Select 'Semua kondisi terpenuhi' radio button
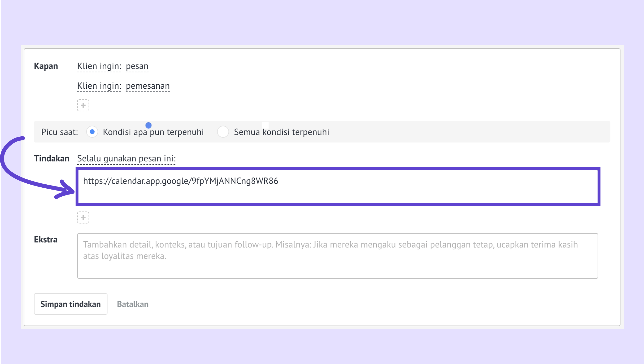 coord(223,132)
